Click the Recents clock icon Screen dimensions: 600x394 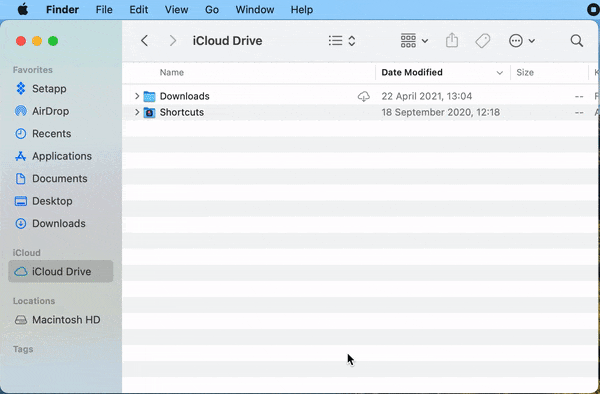(21, 134)
